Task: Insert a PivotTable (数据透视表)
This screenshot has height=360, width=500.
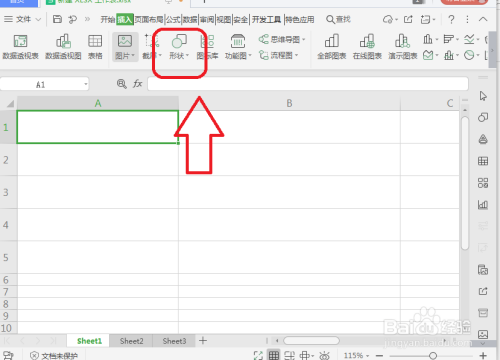Action: (x=20, y=47)
